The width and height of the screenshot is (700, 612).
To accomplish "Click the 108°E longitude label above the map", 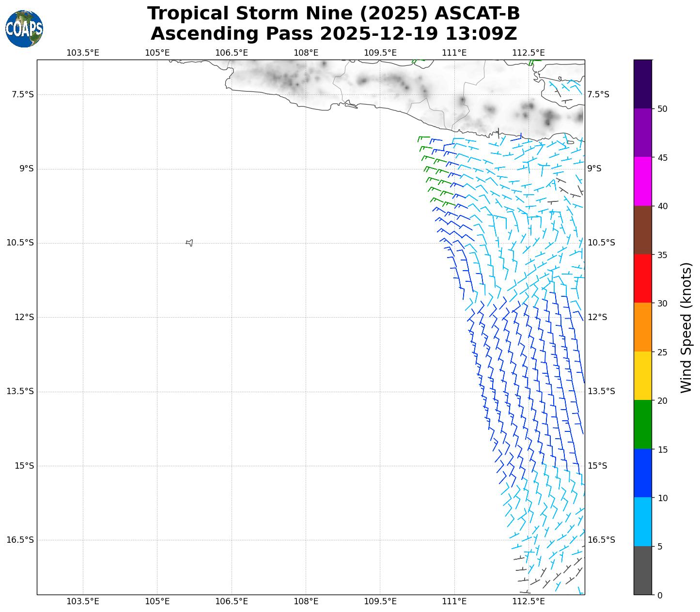I will (306, 52).
